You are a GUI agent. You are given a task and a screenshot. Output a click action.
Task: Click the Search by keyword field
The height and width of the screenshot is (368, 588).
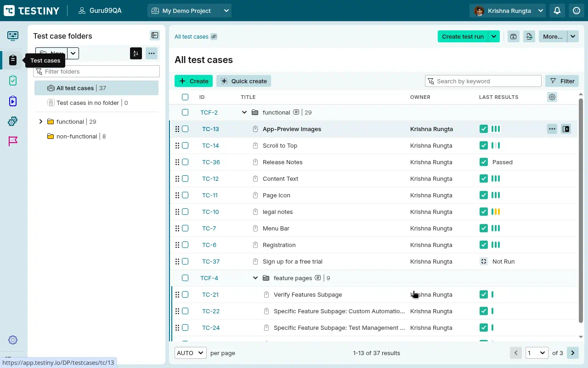(x=483, y=81)
